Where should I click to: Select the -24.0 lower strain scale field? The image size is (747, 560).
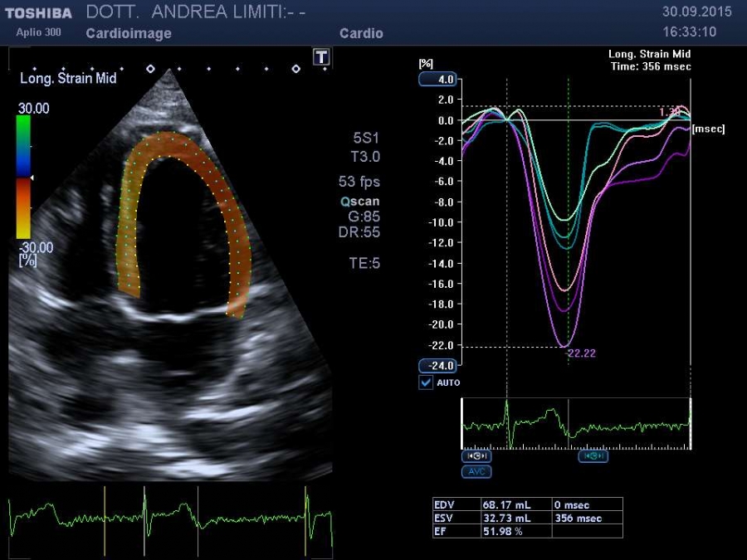pyautogui.click(x=437, y=366)
